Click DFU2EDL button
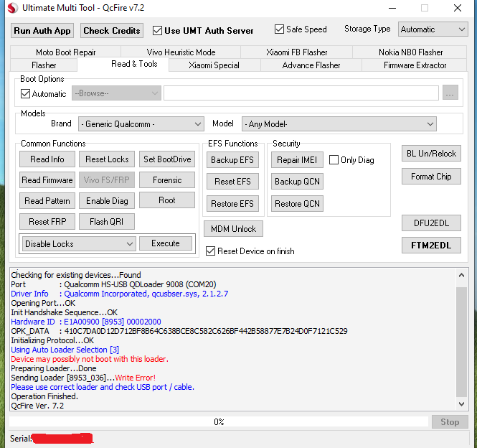 pyautogui.click(x=431, y=223)
